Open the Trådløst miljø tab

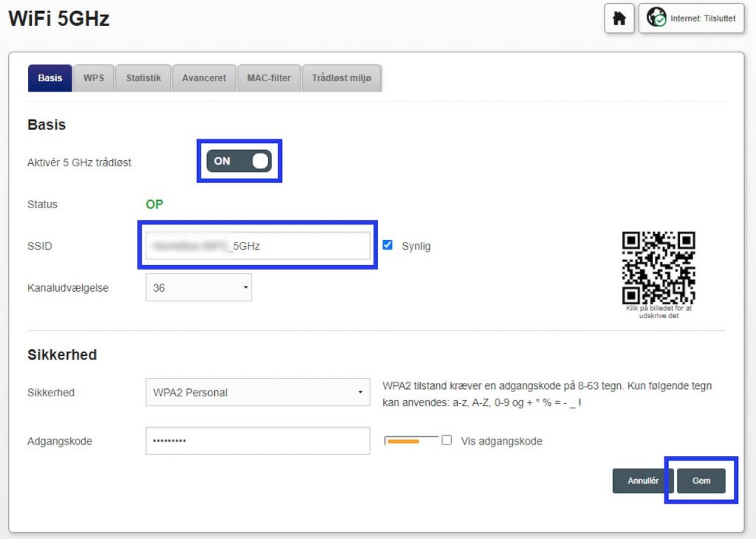pyautogui.click(x=341, y=78)
